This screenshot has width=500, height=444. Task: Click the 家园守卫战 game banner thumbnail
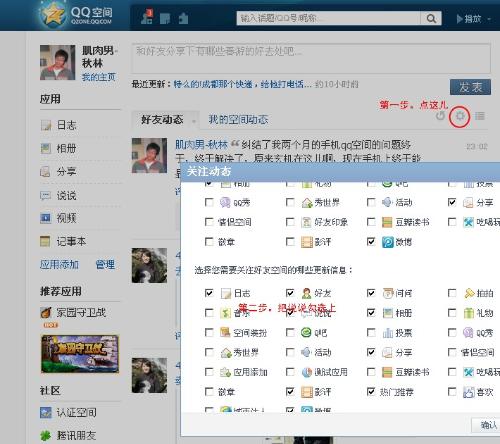click(x=80, y=354)
